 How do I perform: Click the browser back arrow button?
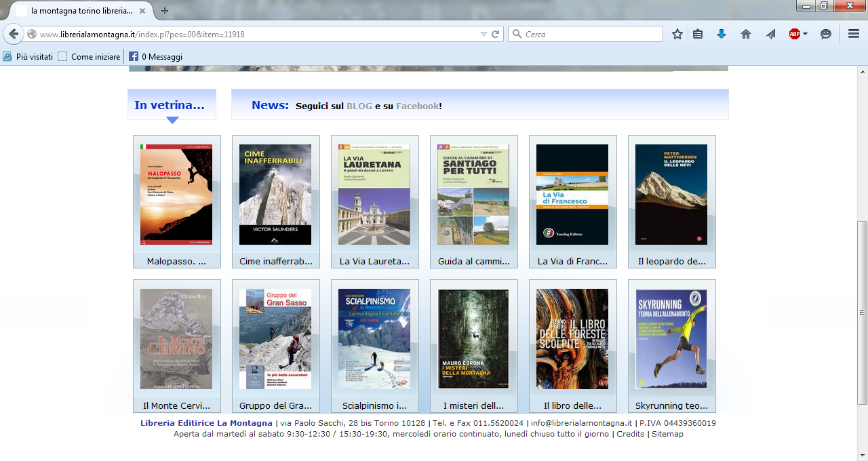pyautogui.click(x=14, y=35)
